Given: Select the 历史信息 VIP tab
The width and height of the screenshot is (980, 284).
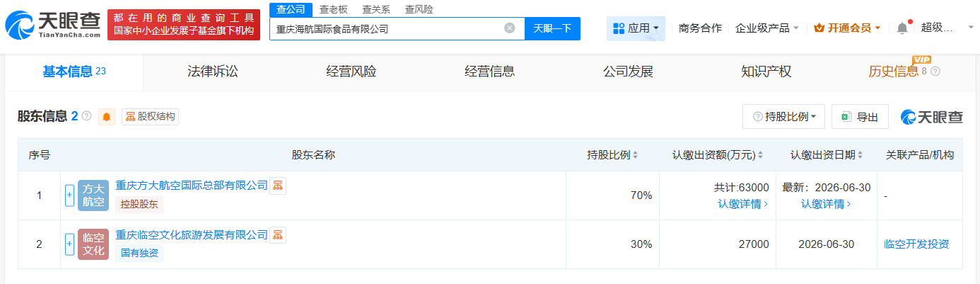Looking at the screenshot, I should pos(894,72).
